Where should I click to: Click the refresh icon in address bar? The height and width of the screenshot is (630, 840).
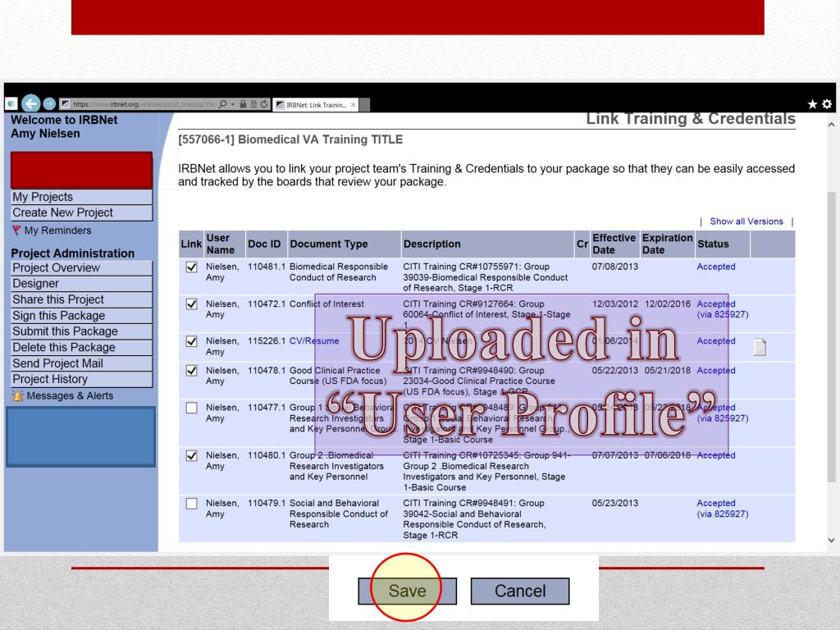264,104
